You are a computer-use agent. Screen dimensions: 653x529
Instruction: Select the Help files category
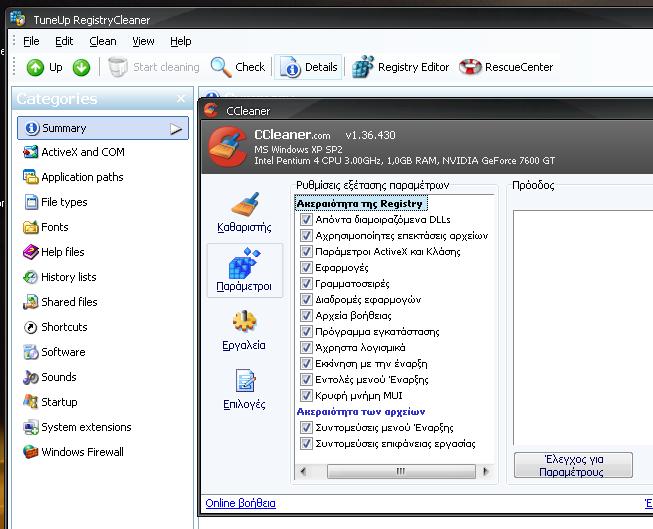click(54, 252)
